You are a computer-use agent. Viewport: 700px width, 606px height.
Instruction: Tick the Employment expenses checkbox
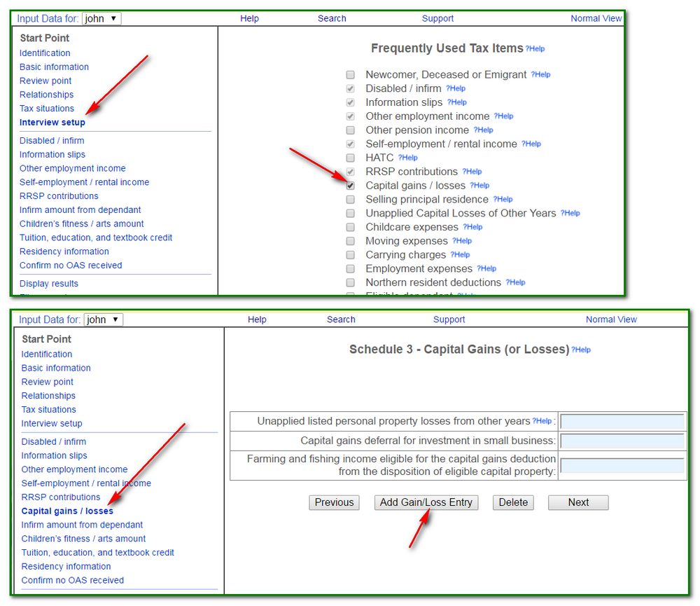coord(351,268)
